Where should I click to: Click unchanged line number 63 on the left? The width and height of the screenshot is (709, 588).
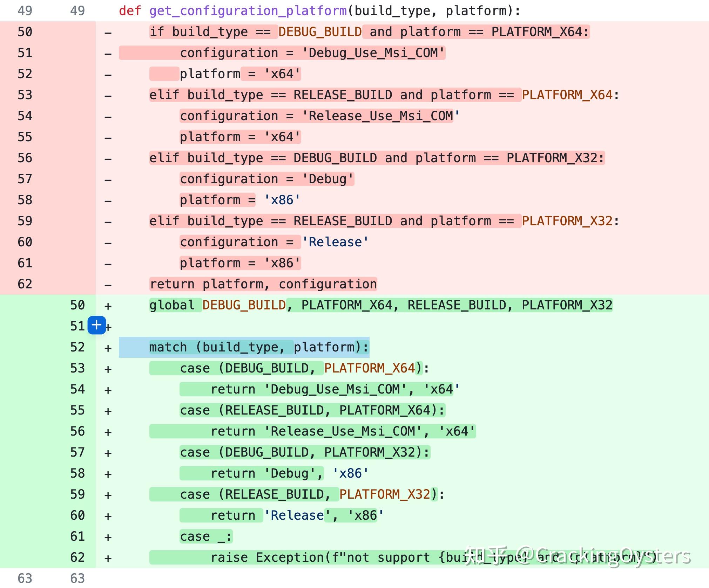[x=25, y=578]
